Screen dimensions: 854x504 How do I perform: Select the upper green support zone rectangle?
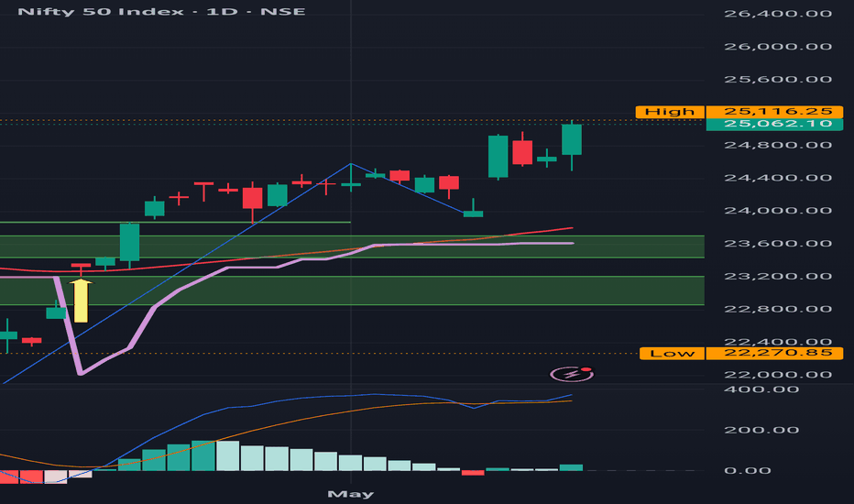tap(352, 247)
